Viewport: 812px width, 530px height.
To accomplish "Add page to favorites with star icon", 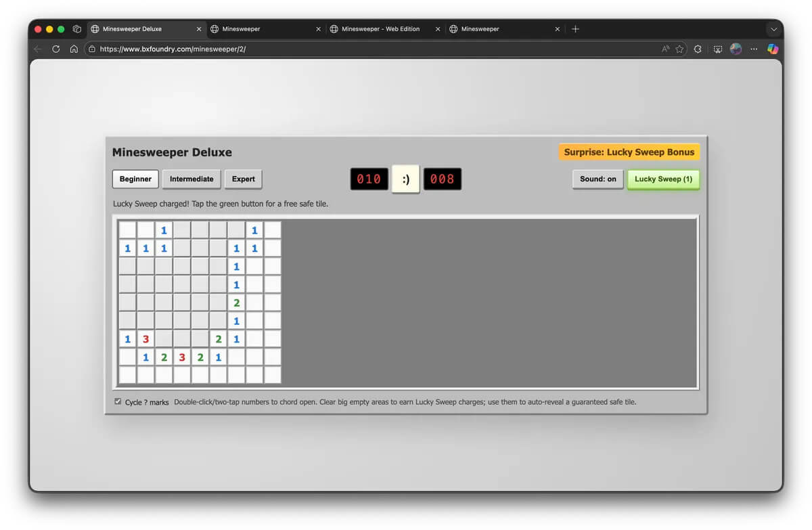I will (x=679, y=49).
